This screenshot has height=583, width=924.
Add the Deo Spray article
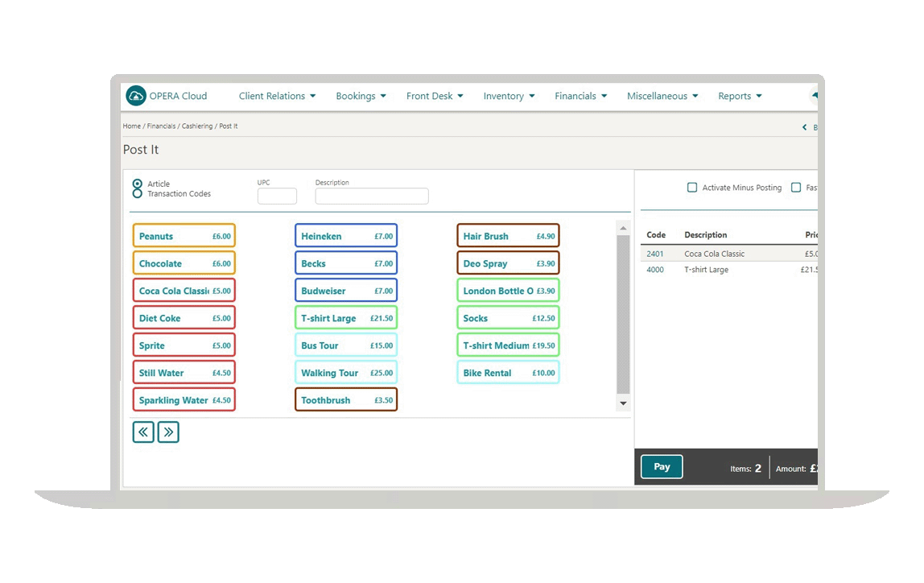pos(508,263)
